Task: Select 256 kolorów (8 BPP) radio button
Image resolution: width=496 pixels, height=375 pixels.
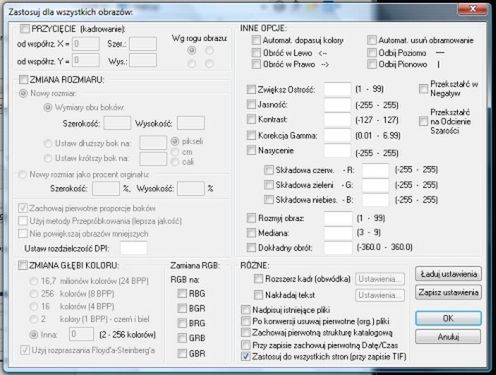Action: click(33, 294)
